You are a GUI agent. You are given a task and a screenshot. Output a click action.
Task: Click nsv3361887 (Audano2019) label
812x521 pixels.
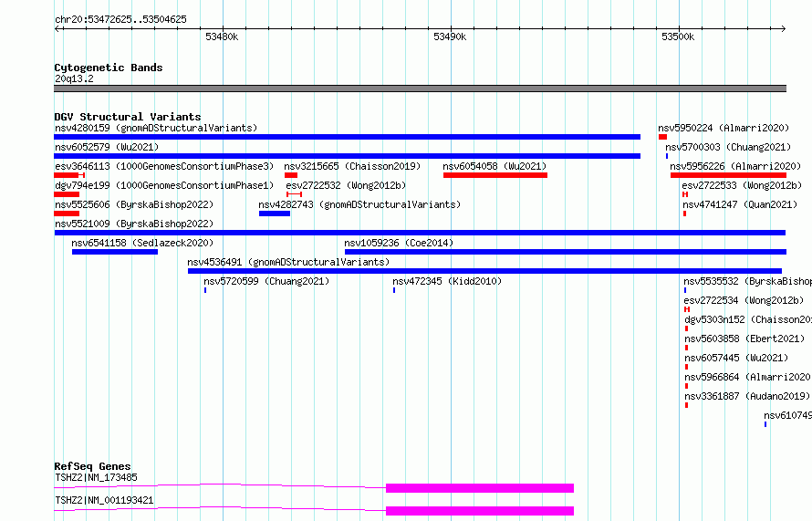[x=747, y=396]
